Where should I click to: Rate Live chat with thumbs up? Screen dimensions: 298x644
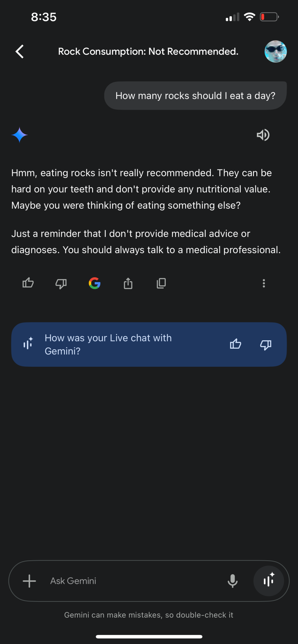tap(236, 344)
